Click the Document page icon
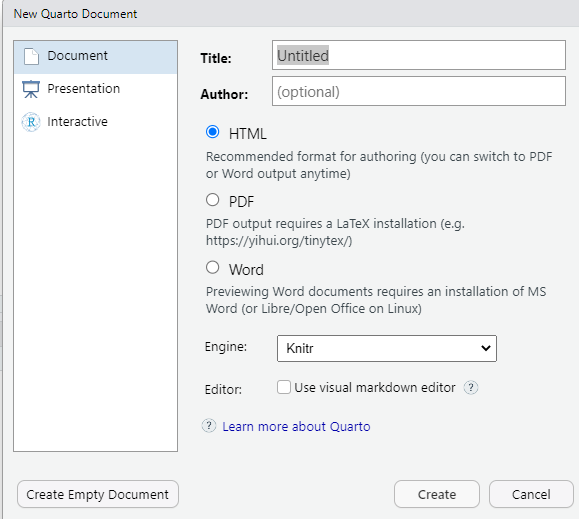Screen dimensions: 579x519 click(31, 56)
